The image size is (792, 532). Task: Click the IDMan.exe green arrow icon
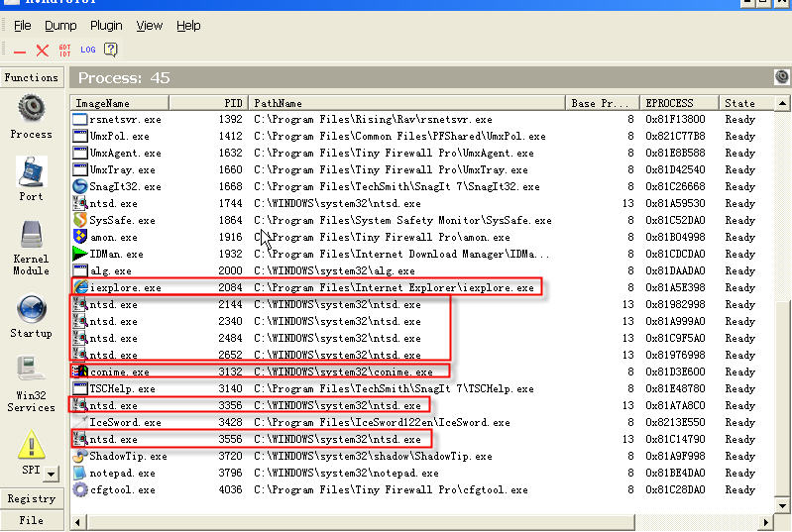click(80, 254)
